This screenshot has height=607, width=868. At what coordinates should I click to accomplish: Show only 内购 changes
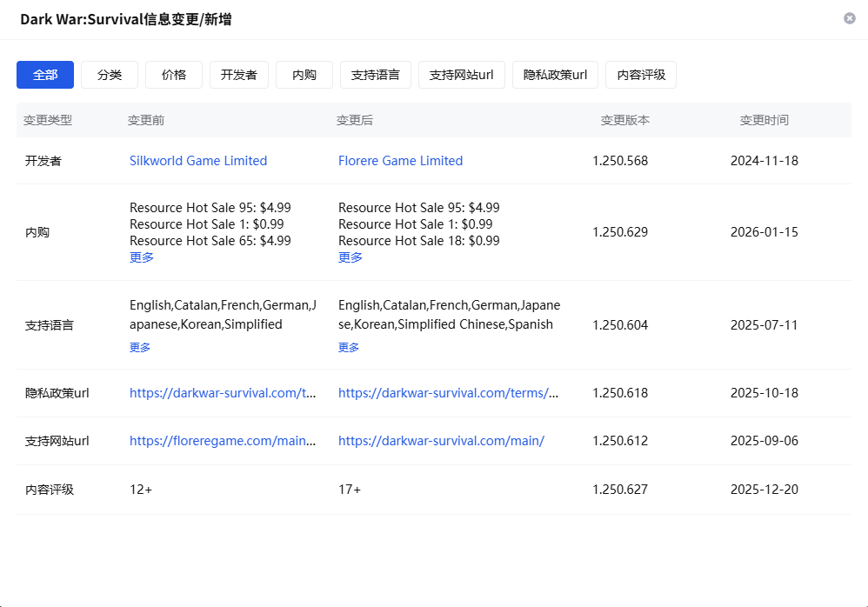point(304,75)
